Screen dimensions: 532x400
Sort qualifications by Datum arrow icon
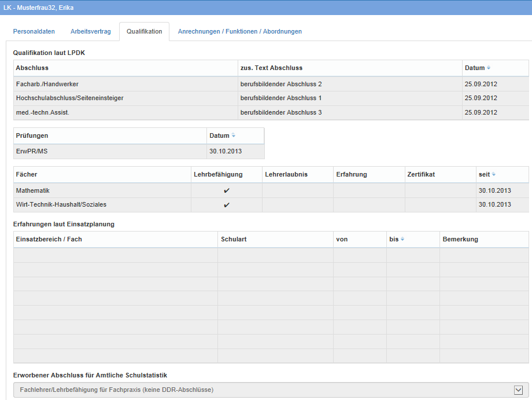click(489, 68)
